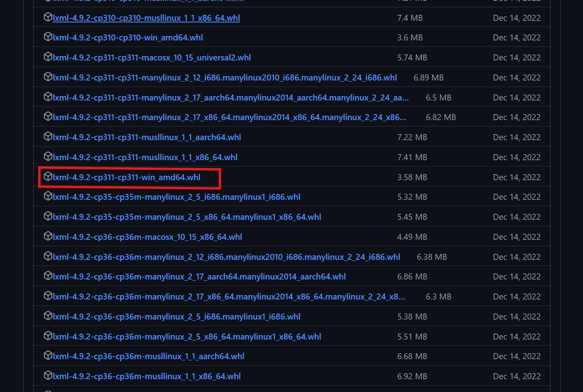Click package icon beside cp311 manylinux_2_17_x86_64 wheel
The height and width of the screenshot is (392, 583).
[x=48, y=117]
